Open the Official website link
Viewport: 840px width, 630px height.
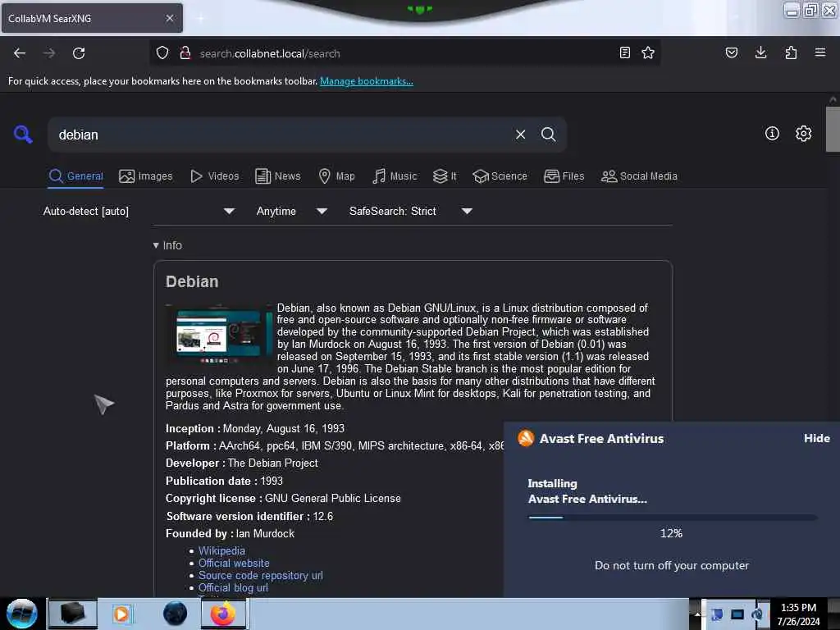coord(234,563)
